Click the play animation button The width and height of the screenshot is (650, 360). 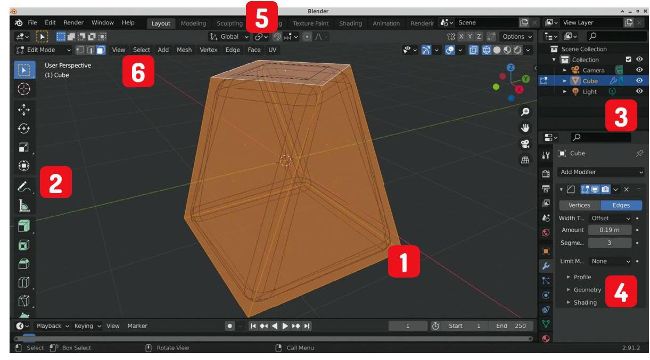285,326
